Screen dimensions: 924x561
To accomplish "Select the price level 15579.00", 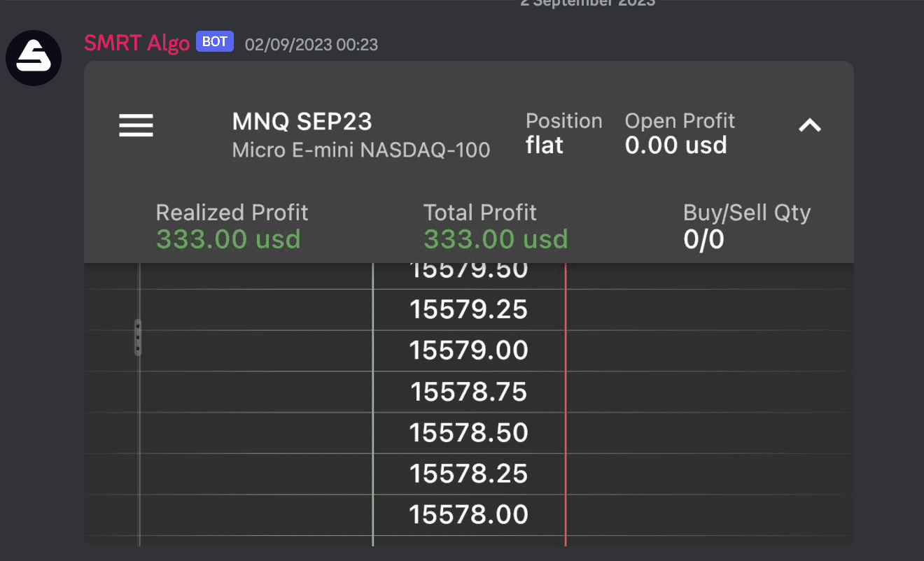I will pyautogui.click(x=468, y=350).
